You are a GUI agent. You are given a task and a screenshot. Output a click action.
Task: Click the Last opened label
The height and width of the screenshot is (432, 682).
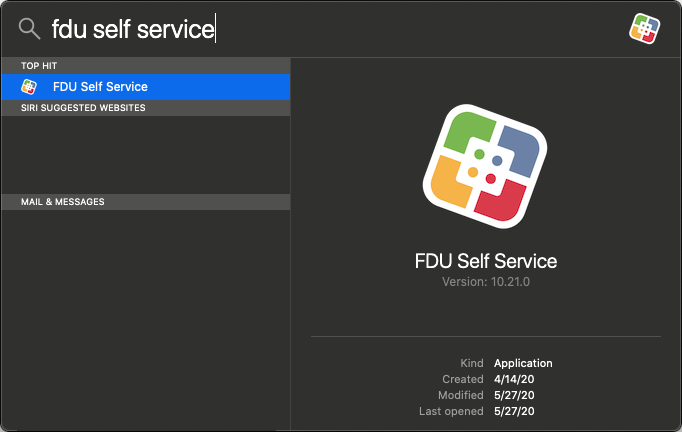tap(451, 412)
